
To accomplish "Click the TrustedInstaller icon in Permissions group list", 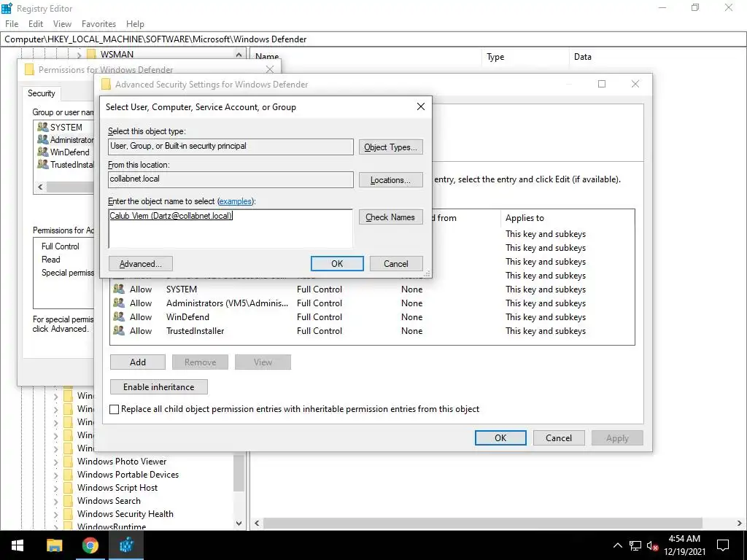I will 43,164.
